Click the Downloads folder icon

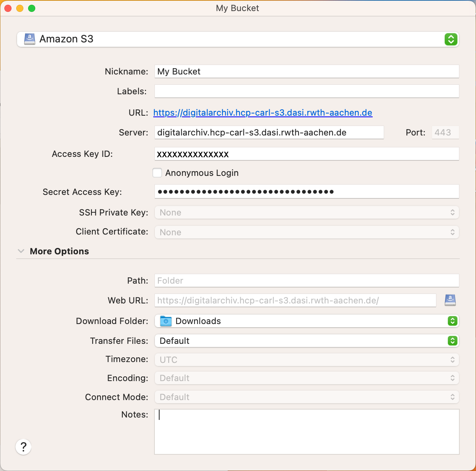166,321
